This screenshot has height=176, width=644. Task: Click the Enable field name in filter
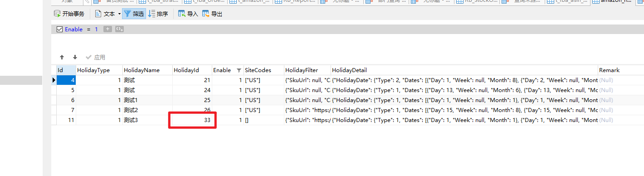click(x=74, y=29)
